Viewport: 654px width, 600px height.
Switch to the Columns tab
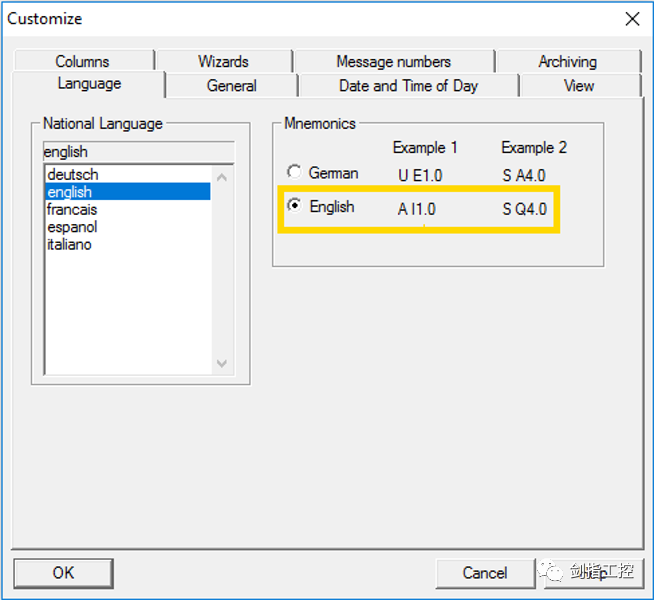(82, 61)
